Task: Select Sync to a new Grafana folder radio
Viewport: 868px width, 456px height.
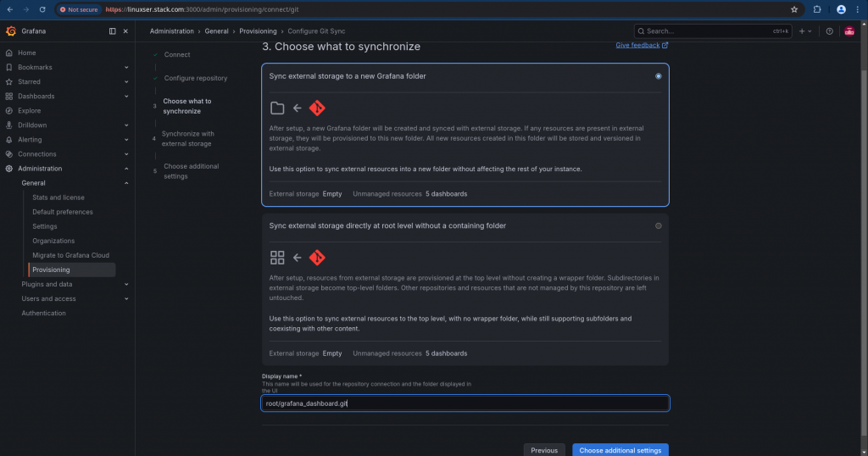Action: click(x=658, y=75)
